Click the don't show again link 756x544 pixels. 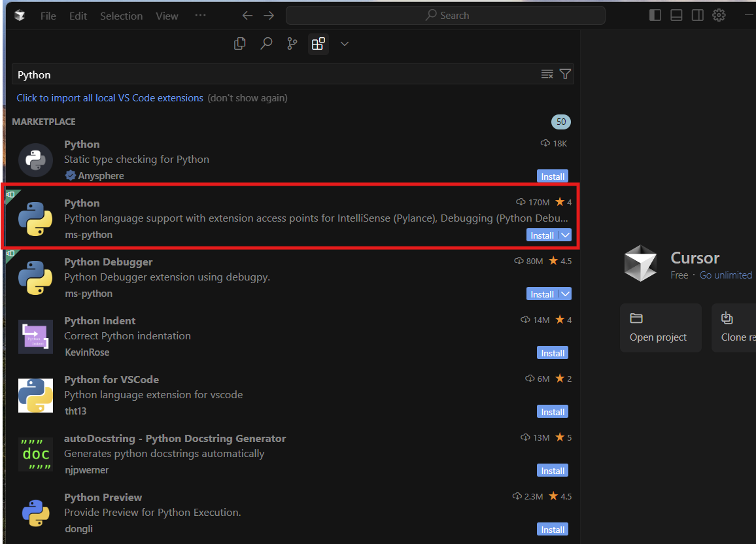pyautogui.click(x=247, y=98)
